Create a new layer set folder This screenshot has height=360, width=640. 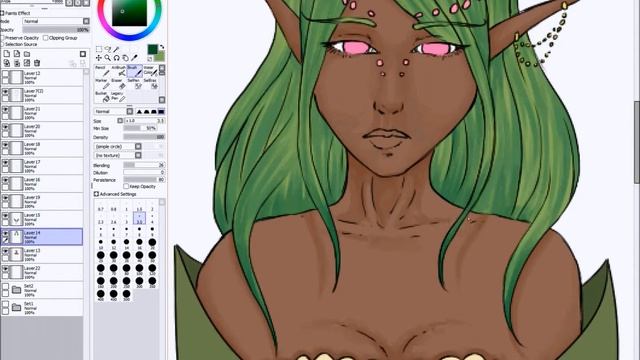(x=27, y=54)
